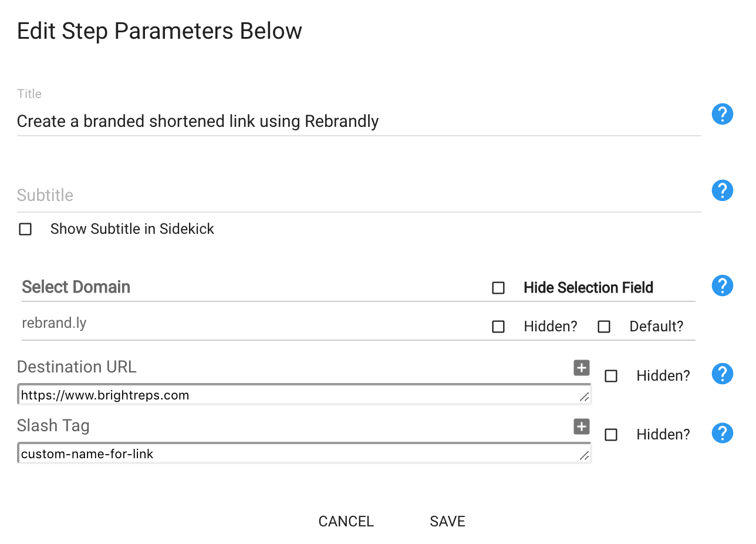The width and height of the screenshot is (756, 544).
Task: Tick Hidden checkbox for Slash Tag
Action: click(611, 435)
